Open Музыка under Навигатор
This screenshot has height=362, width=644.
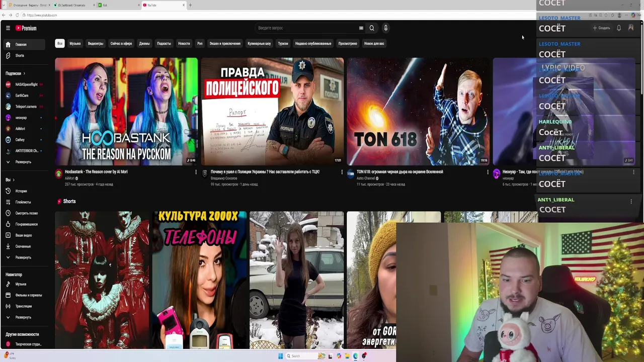(23, 284)
